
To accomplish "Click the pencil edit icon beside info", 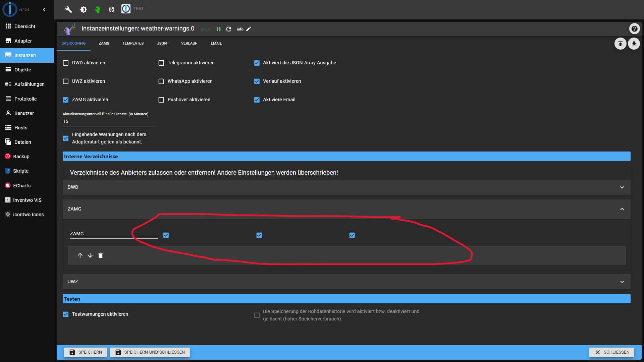I will (x=249, y=29).
